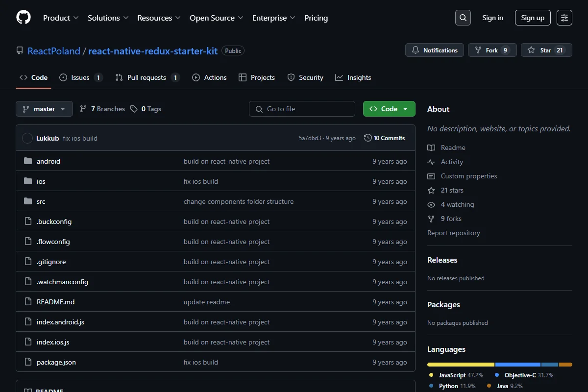Click the GitHub logo icon
The height and width of the screenshot is (392, 588).
click(24, 18)
